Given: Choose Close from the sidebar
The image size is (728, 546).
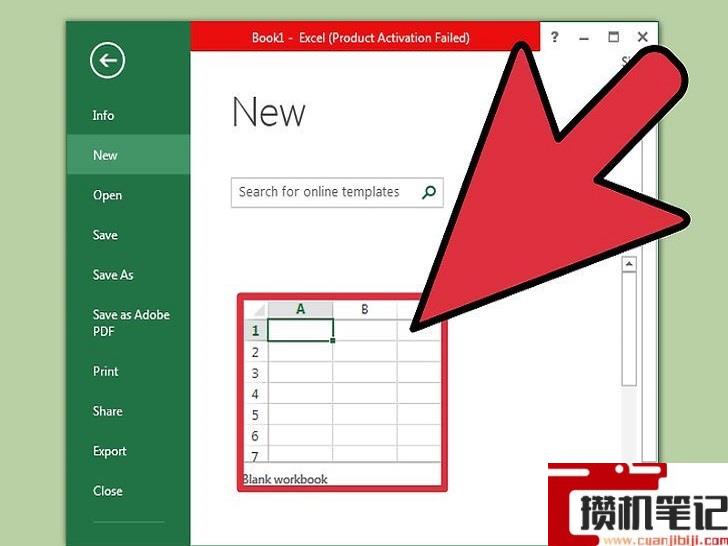Looking at the screenshot, I should (107, 491).
